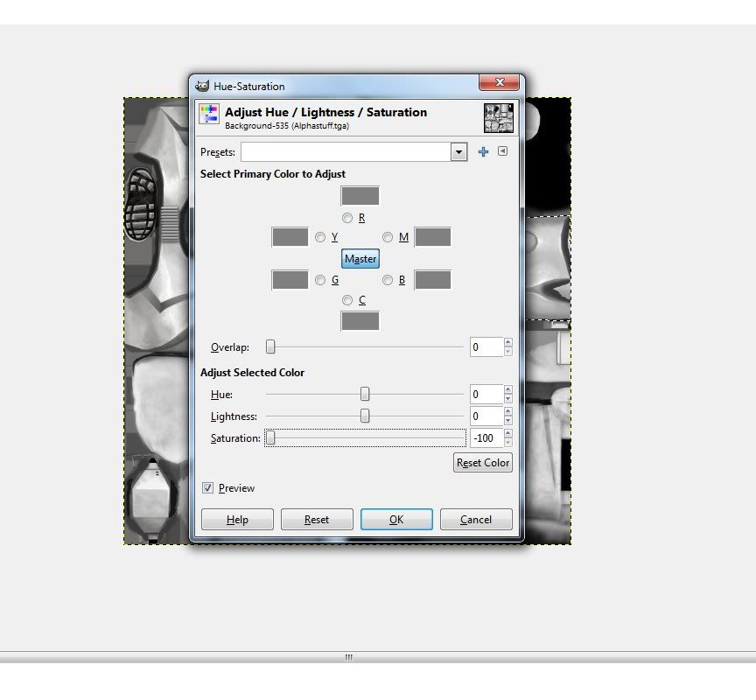The width and height of the screenshot is (756, 700).
Task: Decrease Saturation value with down arrow
Action: click(507, 443)
